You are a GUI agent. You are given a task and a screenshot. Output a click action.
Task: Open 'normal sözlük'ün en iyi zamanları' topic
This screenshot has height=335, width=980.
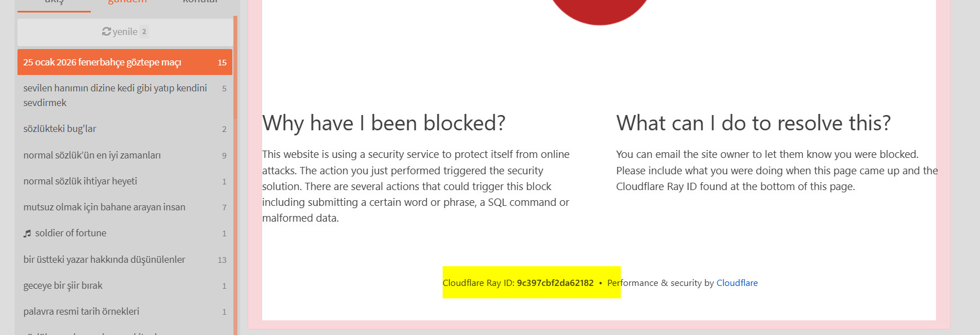pyautogui.click(x=92, y=155)
